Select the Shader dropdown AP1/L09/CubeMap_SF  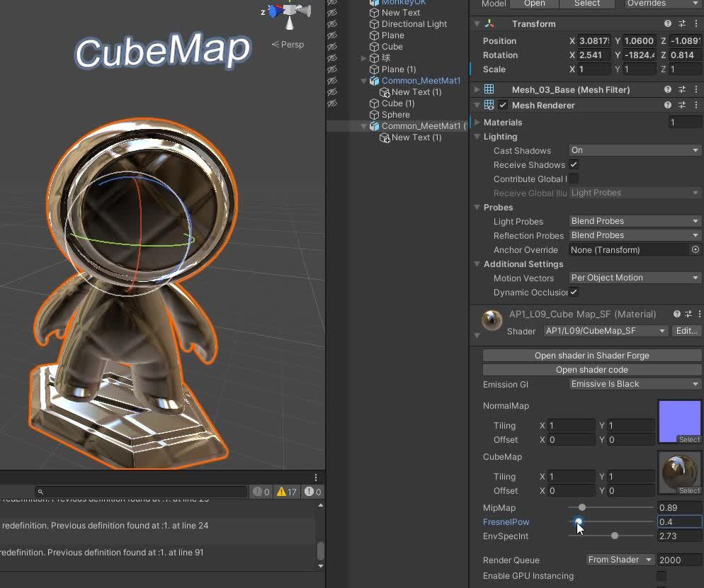coord(604,331)
